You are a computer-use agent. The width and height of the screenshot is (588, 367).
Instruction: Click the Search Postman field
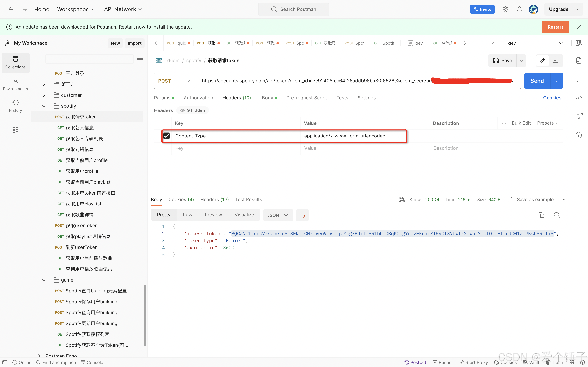point(294,9)
